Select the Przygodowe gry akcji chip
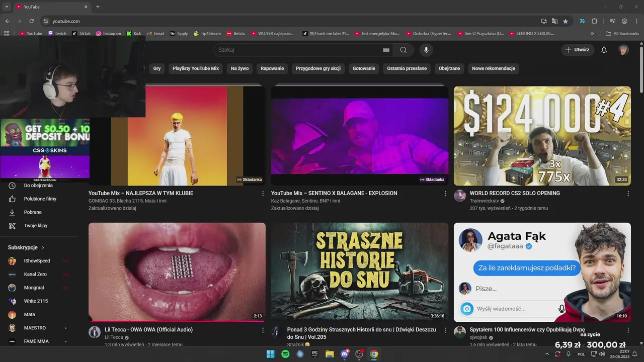 click(318, 68)
